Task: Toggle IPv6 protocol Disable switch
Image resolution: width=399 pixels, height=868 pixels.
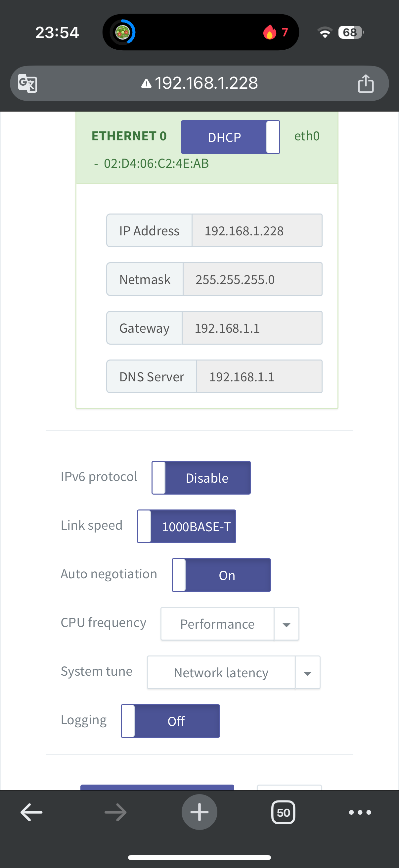Action: [x=201, y=478]
